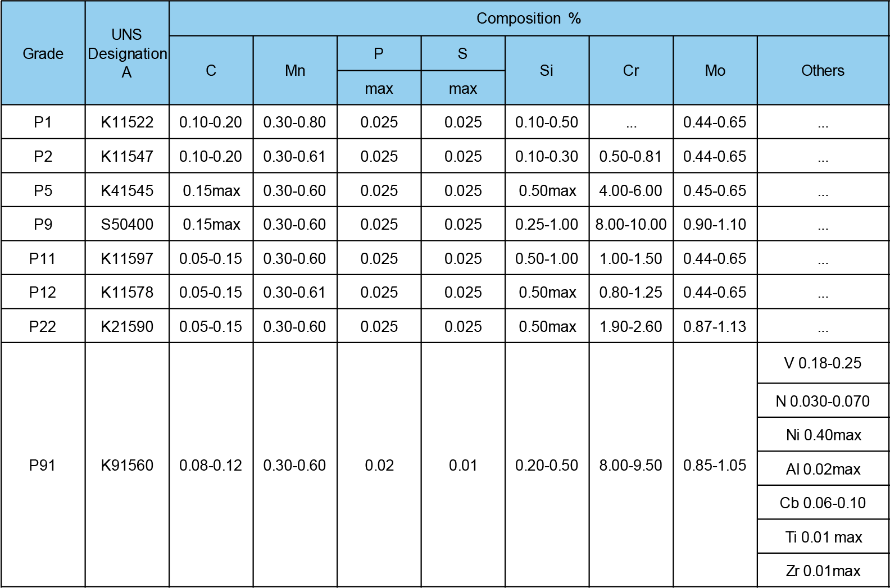Click the Grade column header
Screen dimensions: 890x588
(43, 53)
